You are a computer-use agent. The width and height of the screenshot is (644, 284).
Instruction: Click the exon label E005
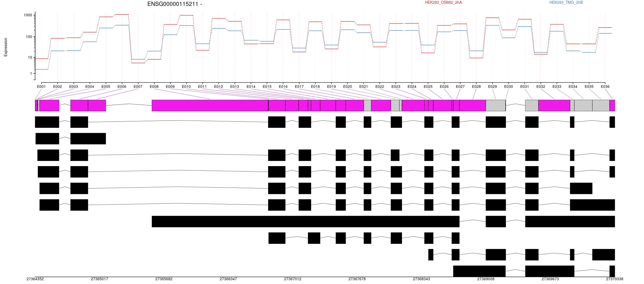pyautogui.click(x=106, y=87)
